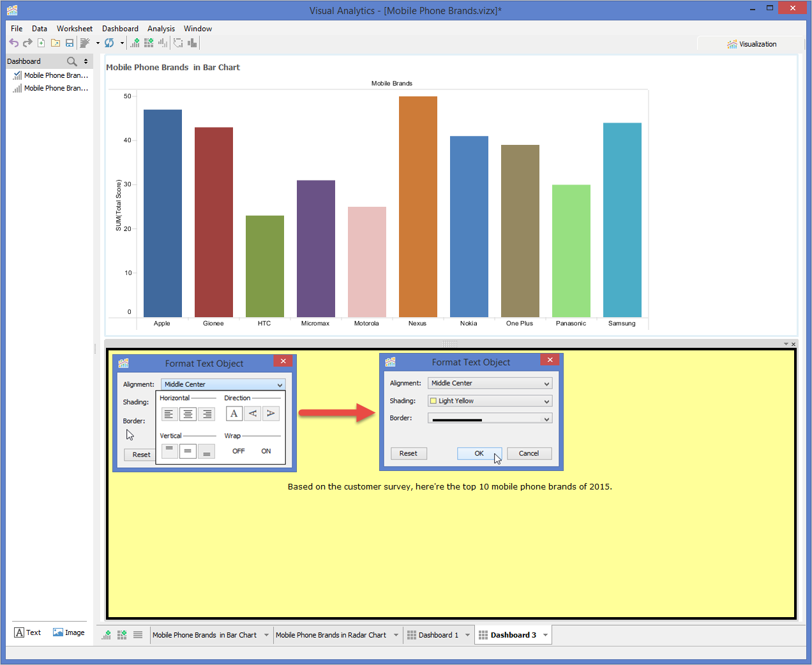Switch to the Mobile Phone Brands in Radar Chart tab

(331, 635)
